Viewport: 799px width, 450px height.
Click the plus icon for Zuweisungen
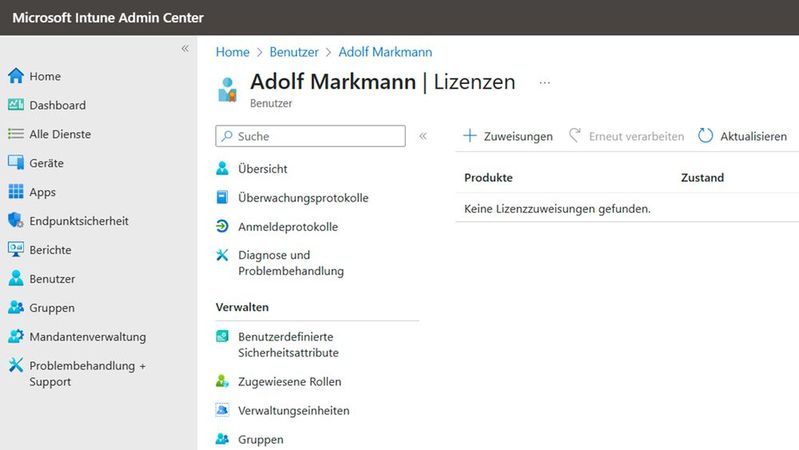pyautogui.click(x=470, y=136)
